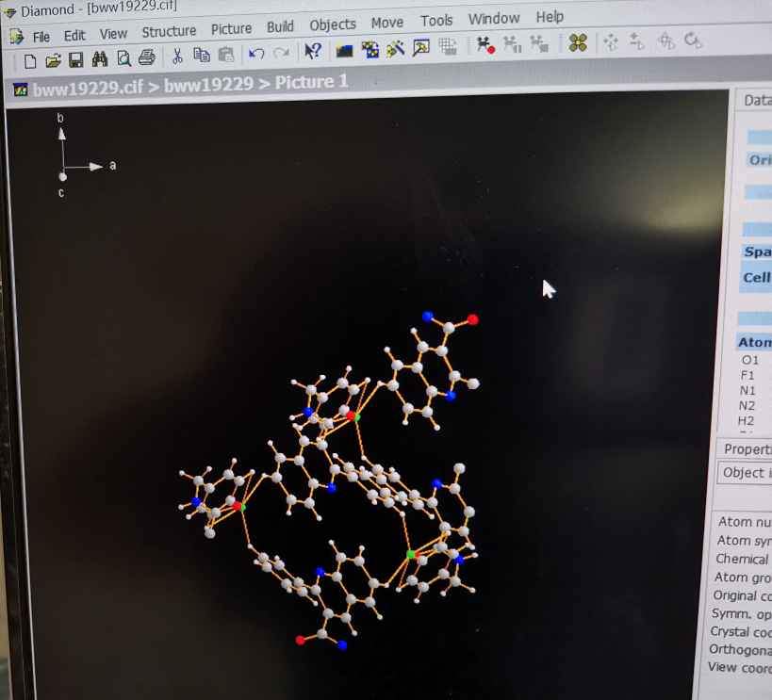Open a file with folder icon
Screen dimensions: 772x700
click(x=53, y=60)
